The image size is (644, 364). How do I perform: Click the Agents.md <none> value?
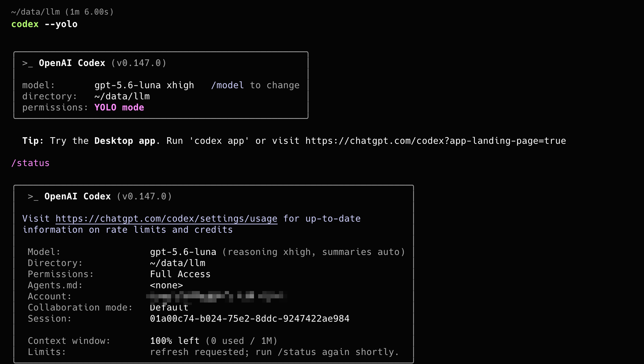coord(167,285)
